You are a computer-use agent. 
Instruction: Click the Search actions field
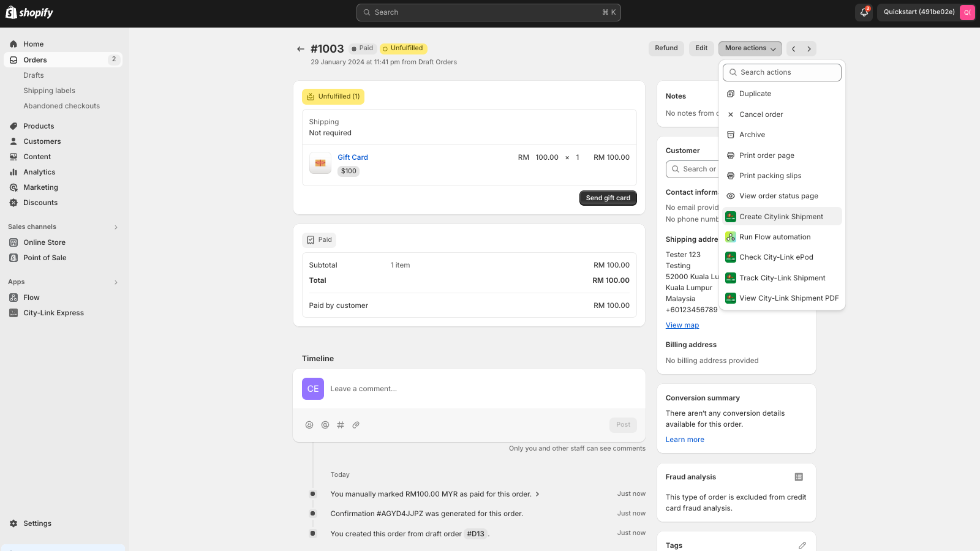pyautogui.click(x=782, y=72)
